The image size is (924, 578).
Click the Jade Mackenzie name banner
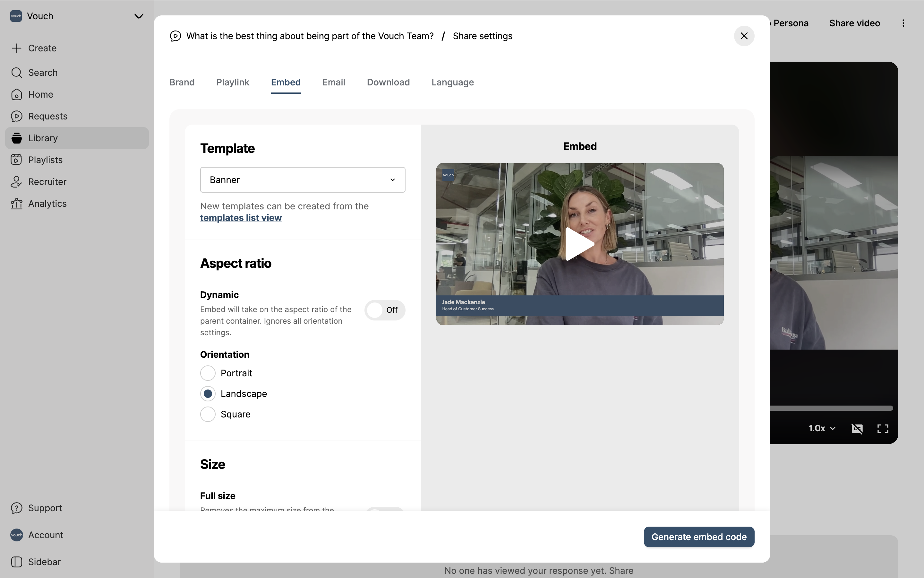coord(580,305)
